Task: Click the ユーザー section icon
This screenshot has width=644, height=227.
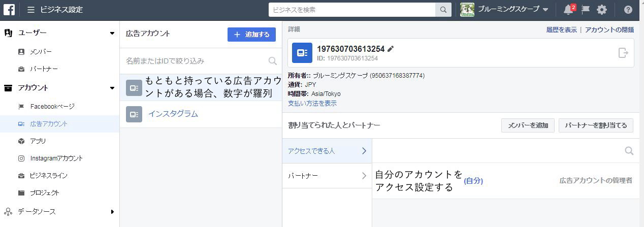Action: (8, 33)
